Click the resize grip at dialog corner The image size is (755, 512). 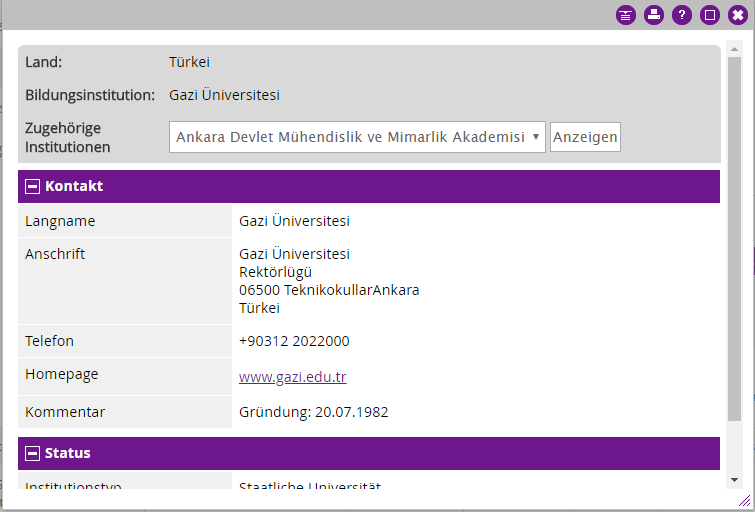click(x=744, y=500)
